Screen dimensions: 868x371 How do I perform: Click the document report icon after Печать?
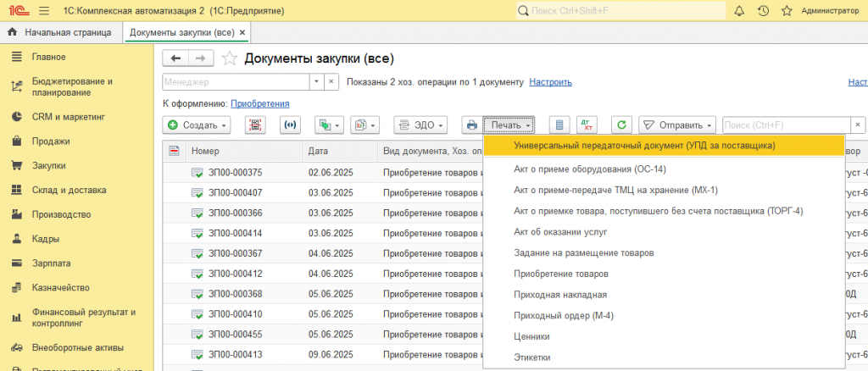pos(559,125)
